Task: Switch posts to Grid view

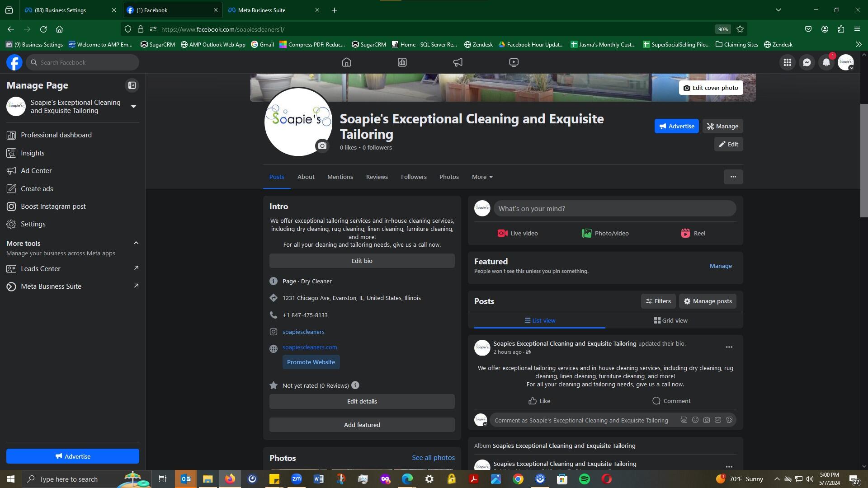Action: [670, 320]
